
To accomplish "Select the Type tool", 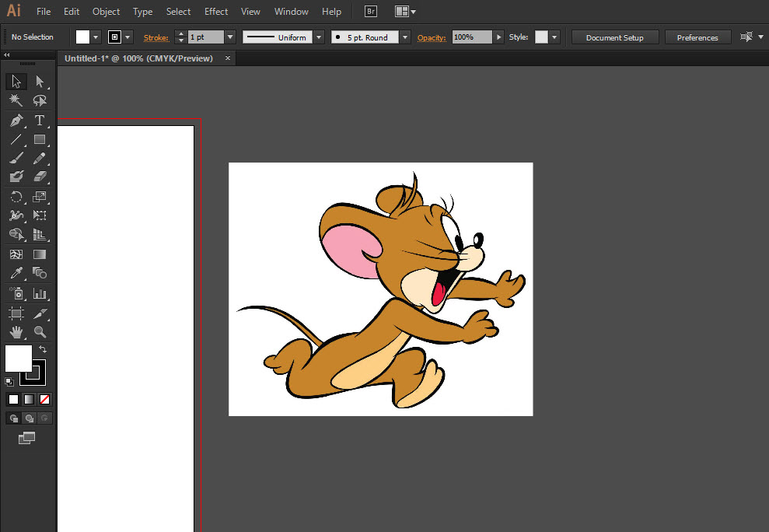I will click(x=40, y=121).
